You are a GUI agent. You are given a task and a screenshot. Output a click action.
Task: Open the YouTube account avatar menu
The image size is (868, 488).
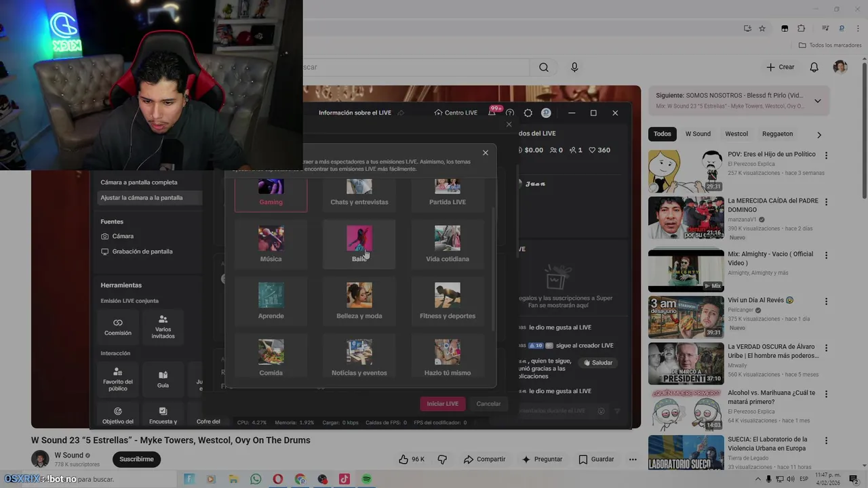(840, 67)
